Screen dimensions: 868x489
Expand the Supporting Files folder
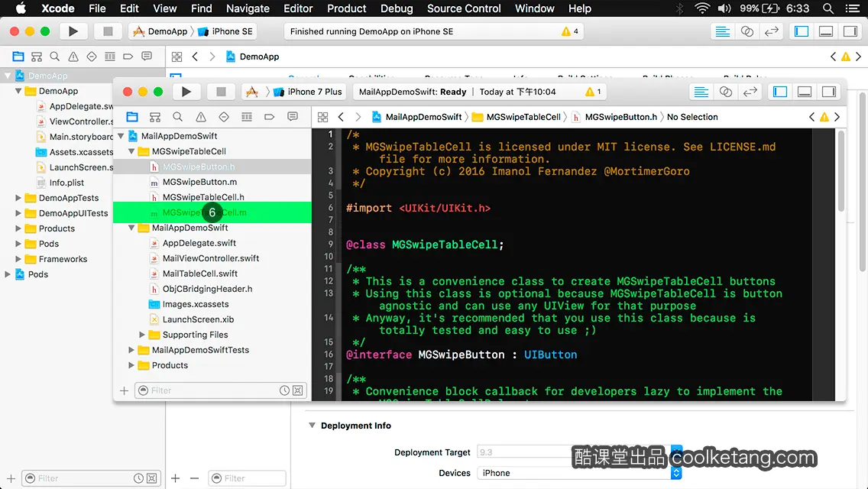coord(141,335)
